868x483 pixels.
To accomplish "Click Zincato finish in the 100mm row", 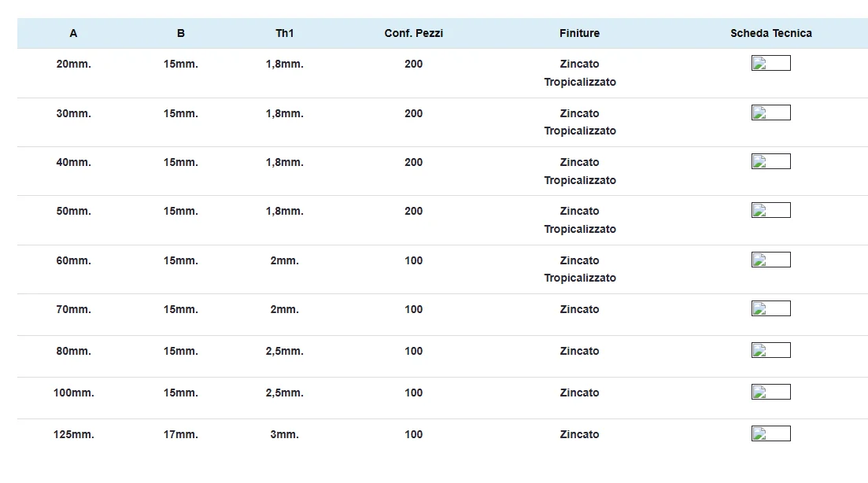I will [x=579, y=393].
